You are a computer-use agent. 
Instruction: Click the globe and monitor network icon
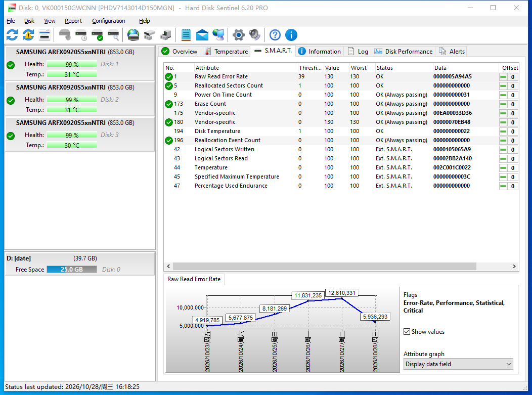point(218,35)
